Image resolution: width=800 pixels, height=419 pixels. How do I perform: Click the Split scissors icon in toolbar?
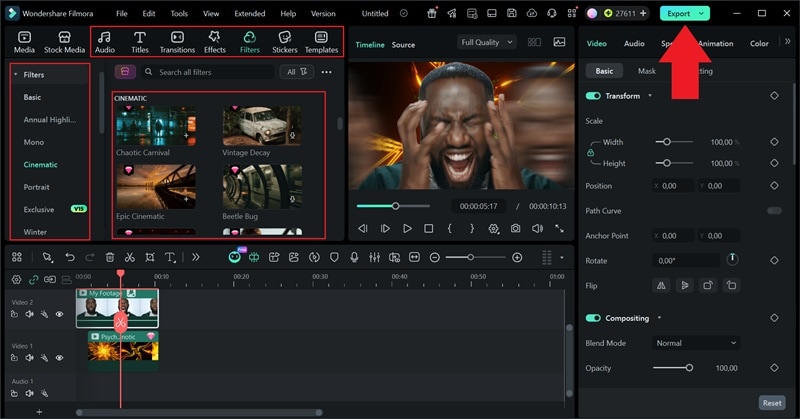pos(130,257)
